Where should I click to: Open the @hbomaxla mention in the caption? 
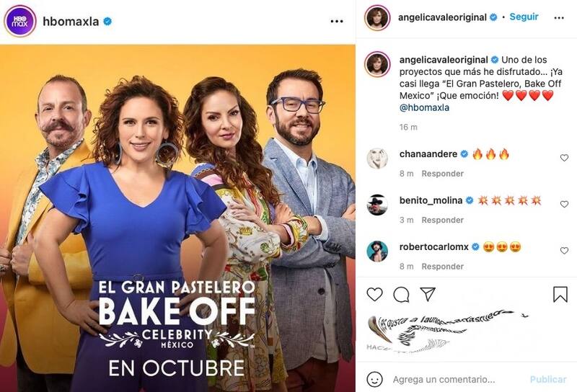coord(424,107)
